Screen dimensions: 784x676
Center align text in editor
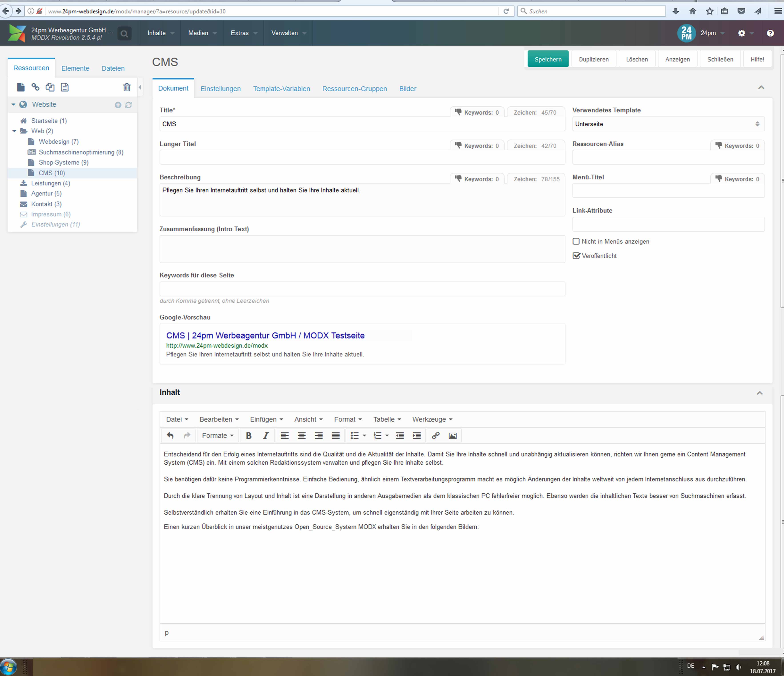tap(302, 435)
